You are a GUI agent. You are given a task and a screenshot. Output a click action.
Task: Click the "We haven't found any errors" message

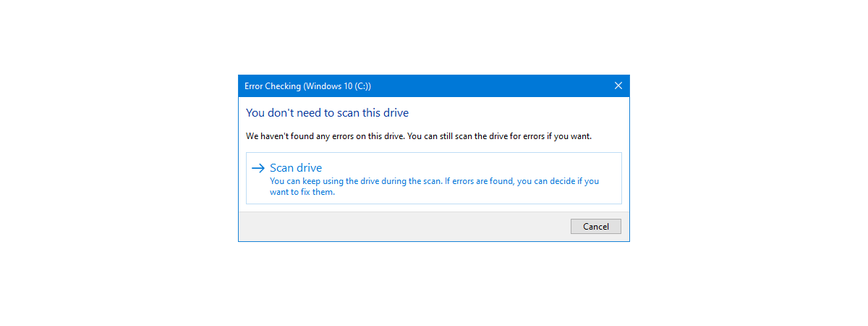(x=419, y=135)
